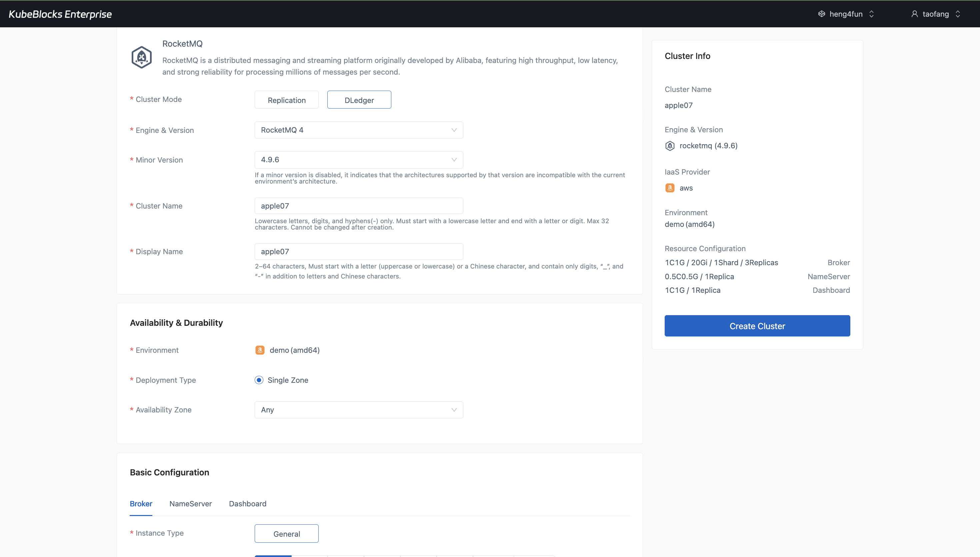
Task: Click 'rocketmq (4.9.6)' text in Cluster Info
Action: point(708,146)
